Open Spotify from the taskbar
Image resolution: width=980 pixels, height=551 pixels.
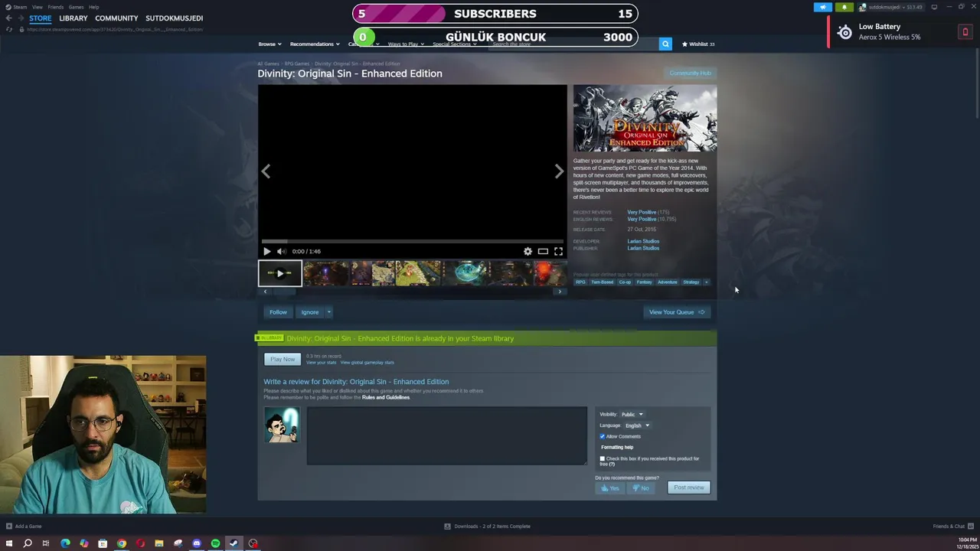[215, 543]
